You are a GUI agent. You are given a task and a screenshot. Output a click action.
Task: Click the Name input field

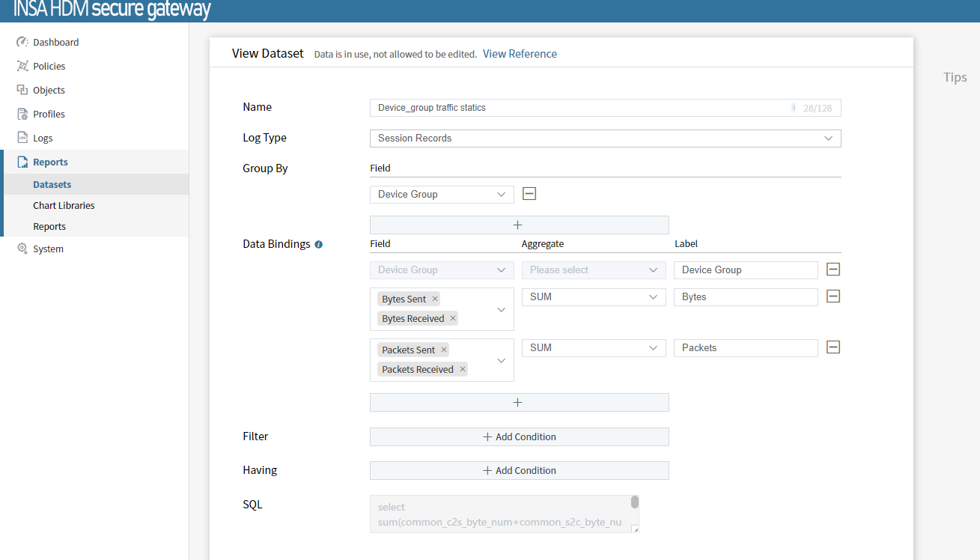click(x=580, y=108)
